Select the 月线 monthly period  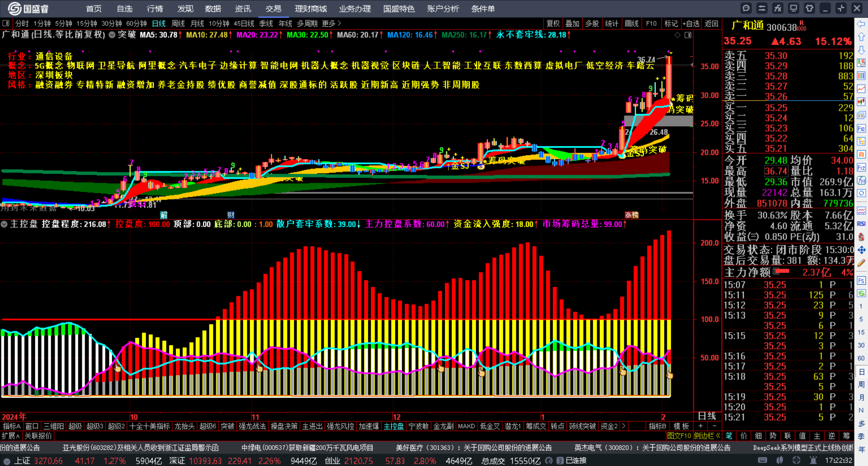[x=197, y=24]
